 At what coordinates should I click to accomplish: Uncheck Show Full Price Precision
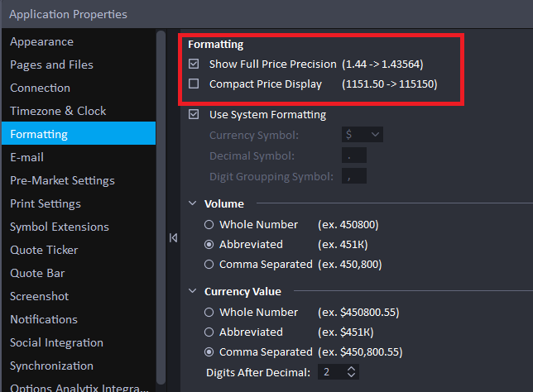click(x=194, y=64)
